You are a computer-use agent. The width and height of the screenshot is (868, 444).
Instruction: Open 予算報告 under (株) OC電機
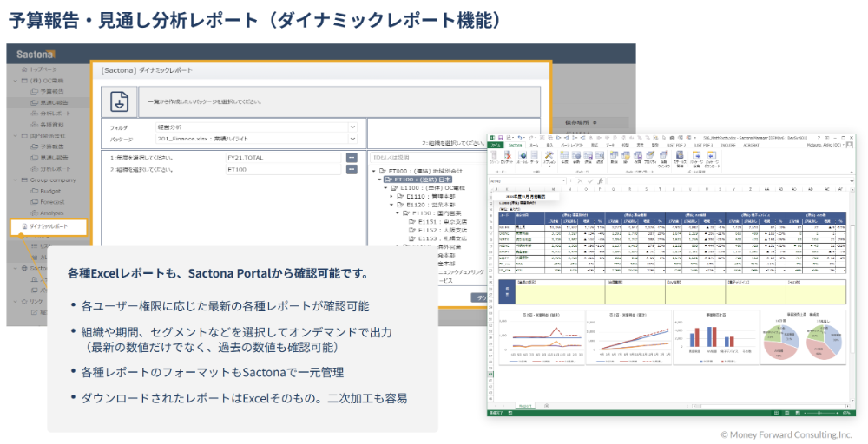tap(48, 91)
